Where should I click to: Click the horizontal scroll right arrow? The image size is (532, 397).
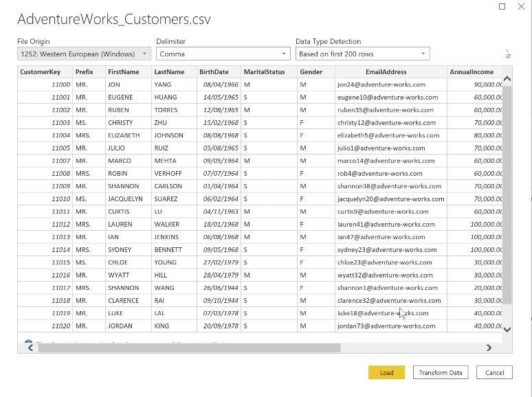pyautogui.click(x=489, y=348)
